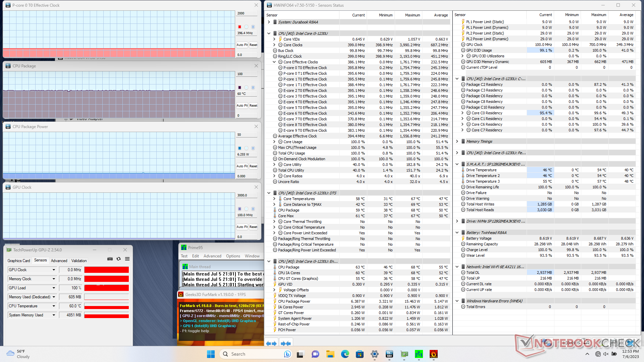Viewport: 644px width, 362px height.
Task: Click Auto Fit in CPU Package graph
Action: pos(242,106)
